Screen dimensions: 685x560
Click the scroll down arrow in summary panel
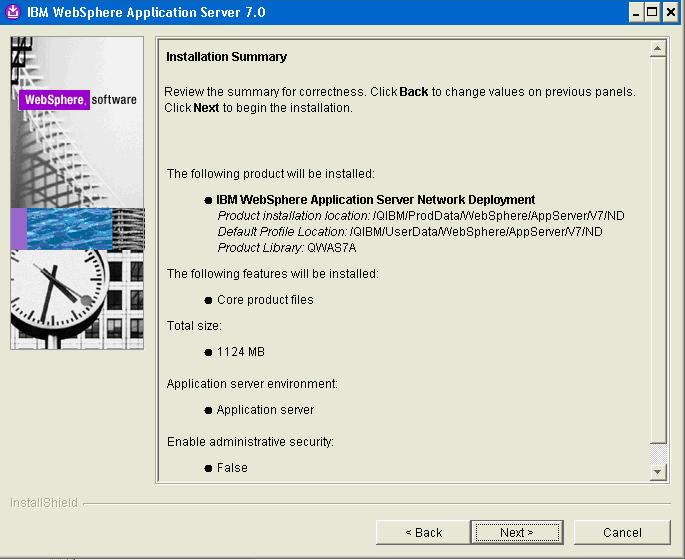pos(657,472)
